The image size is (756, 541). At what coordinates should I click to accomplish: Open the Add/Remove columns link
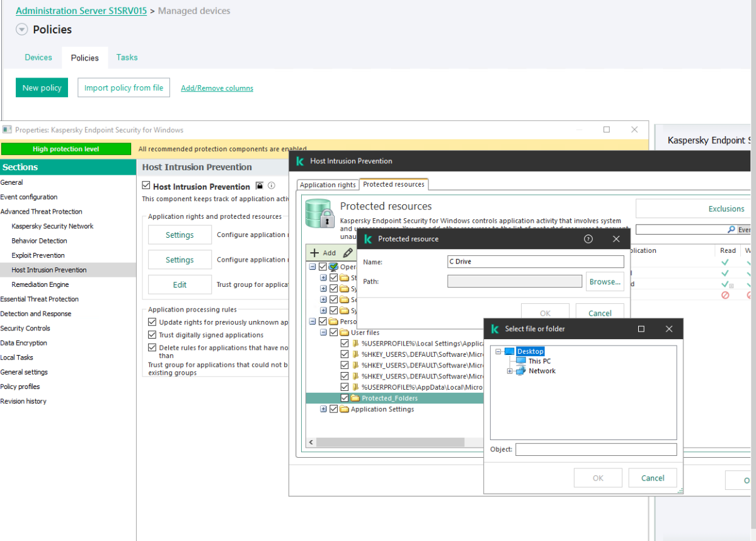tap(217, 88)
